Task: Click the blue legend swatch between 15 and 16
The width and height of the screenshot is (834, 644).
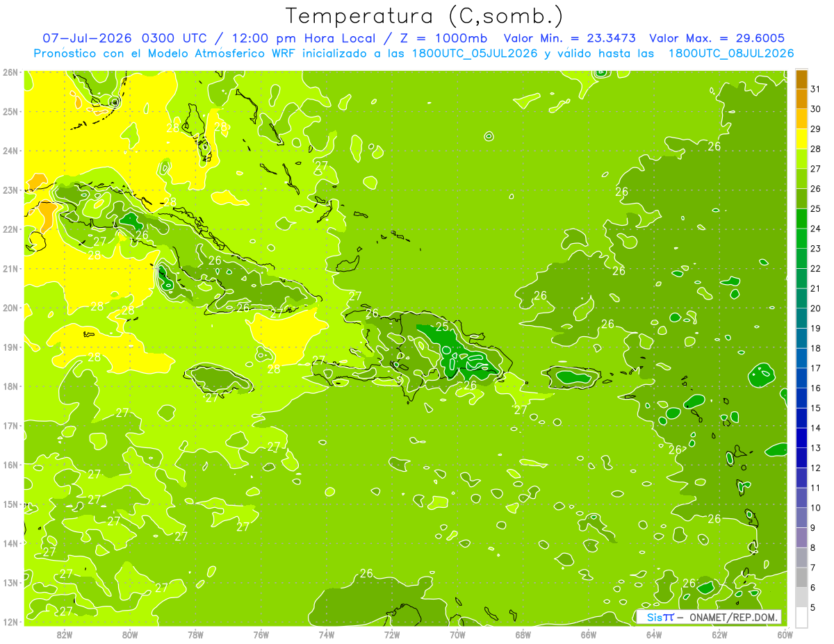Action: click(801, 398)
